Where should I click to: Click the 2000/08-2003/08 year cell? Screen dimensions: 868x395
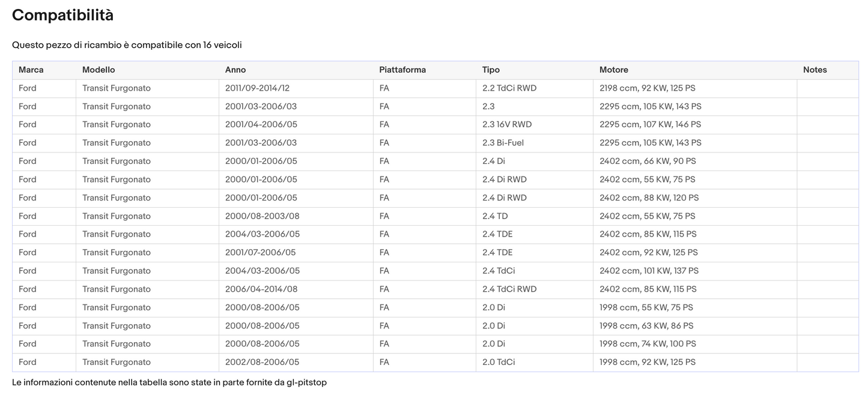coord(262,216)
